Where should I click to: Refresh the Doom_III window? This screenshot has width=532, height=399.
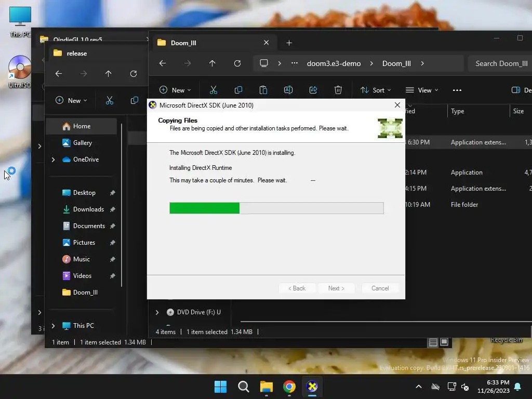pos(237,63)
